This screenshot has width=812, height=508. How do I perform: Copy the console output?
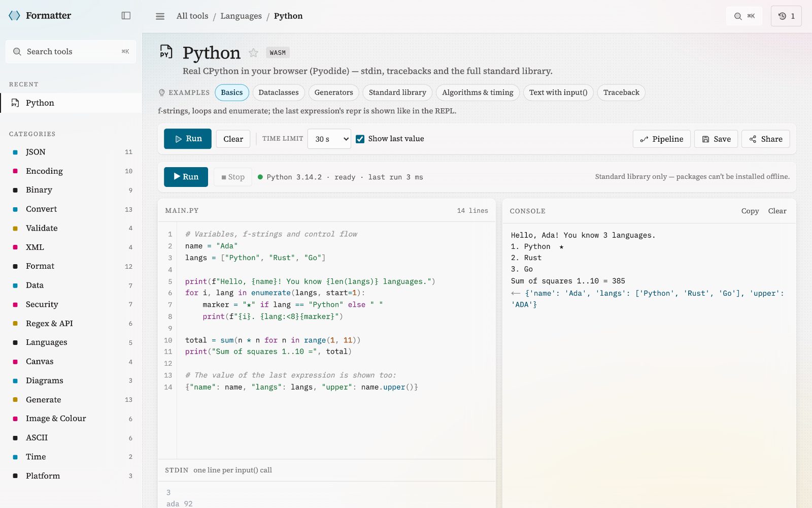click(x=750, y=211)
